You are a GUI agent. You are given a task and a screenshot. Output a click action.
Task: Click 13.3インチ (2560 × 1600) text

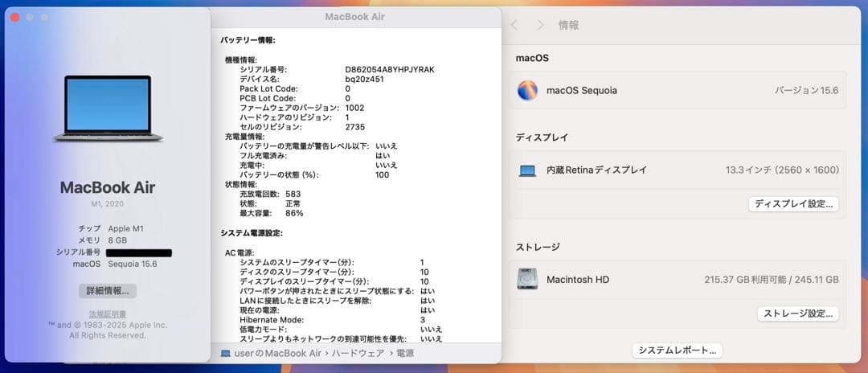tap(782, 170)
